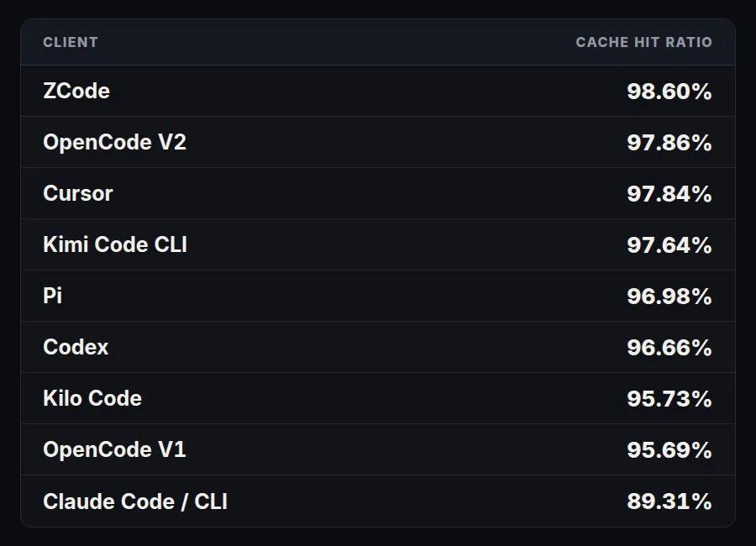Select the Codex client name
Image resolution: width=756 pixels, height=546 pixels.
click(x=76, y=347)
